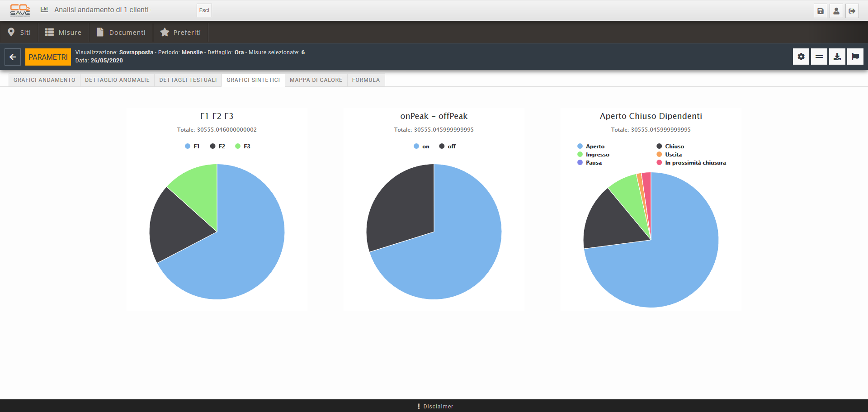868x412 pixels.
Task: Click the save floppy disk icon
Action: [x=821, y=11]
